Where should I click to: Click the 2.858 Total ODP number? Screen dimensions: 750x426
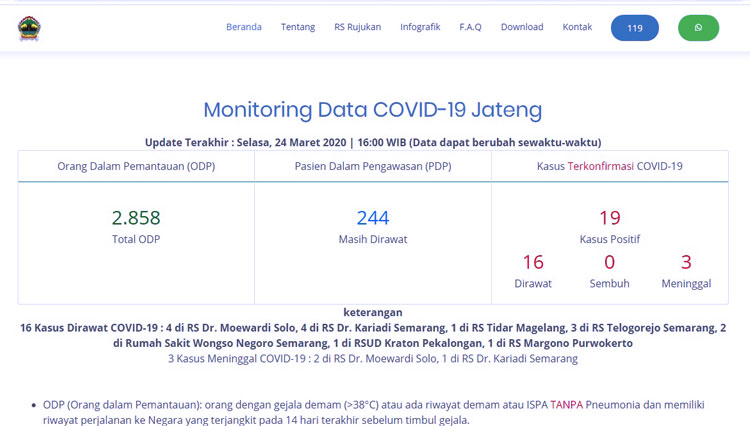coord(136,218)
